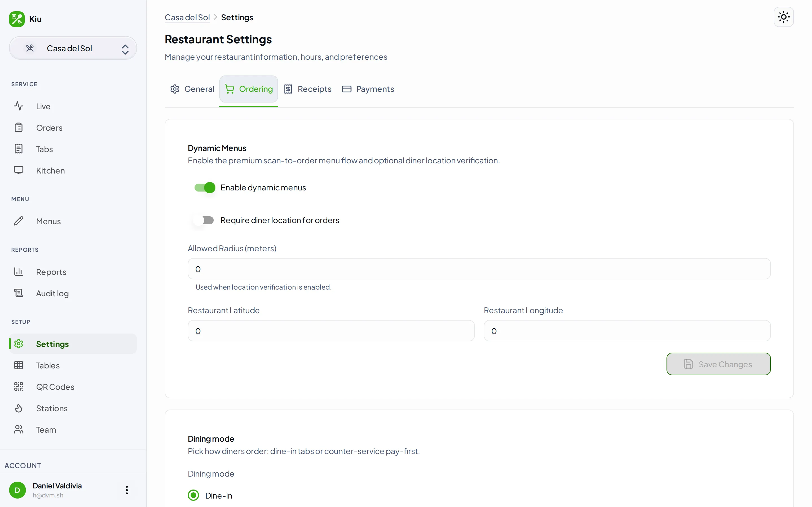This screenshot has width=812, height=507.
Task: Click the Audit log scroll icon
Action: click(x=18, y=293)
